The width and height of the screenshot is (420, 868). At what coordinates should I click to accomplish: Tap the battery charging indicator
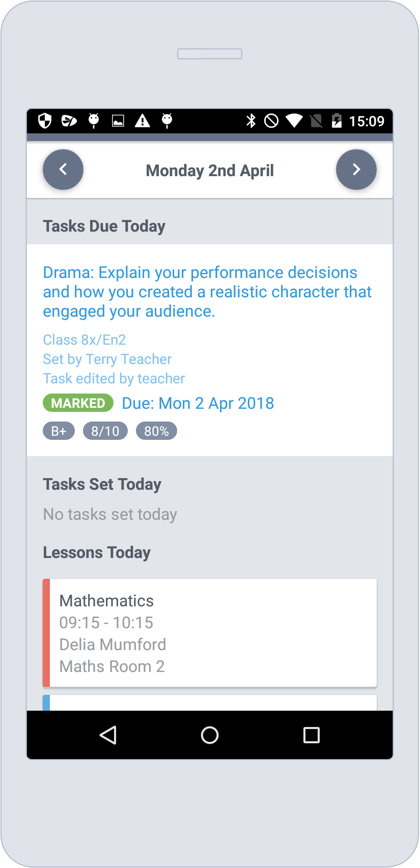(338, 121)
